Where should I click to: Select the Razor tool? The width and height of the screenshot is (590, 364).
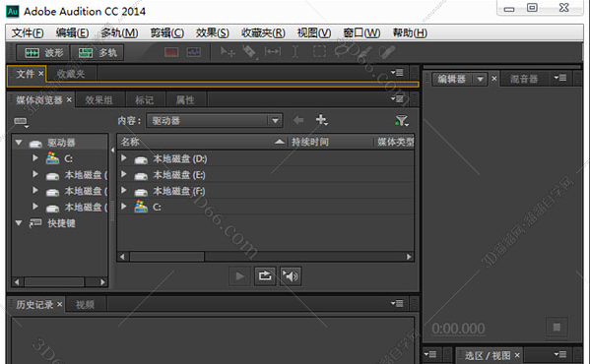coord(250,52)
